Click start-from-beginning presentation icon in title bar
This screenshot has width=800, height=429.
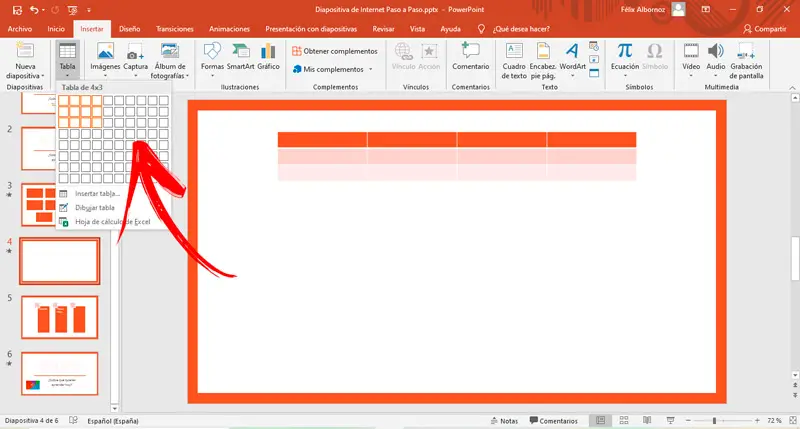72,10
